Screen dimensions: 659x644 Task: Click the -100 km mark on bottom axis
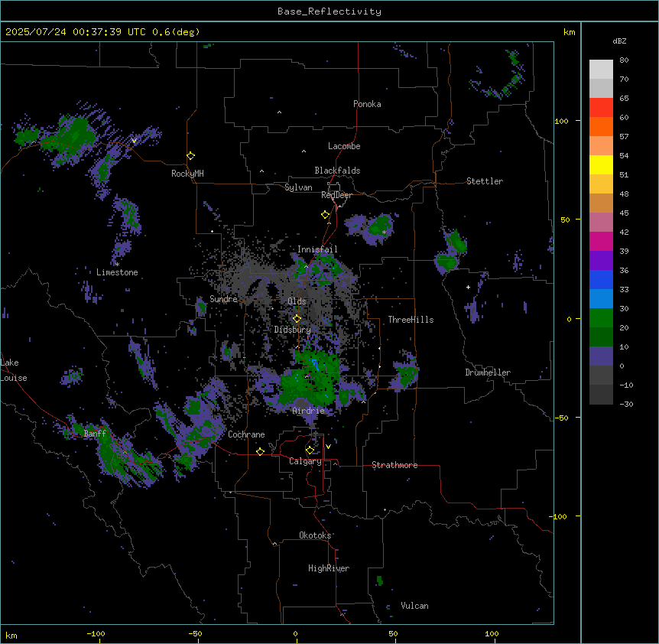pyautogui.click(x=96, y=633)
